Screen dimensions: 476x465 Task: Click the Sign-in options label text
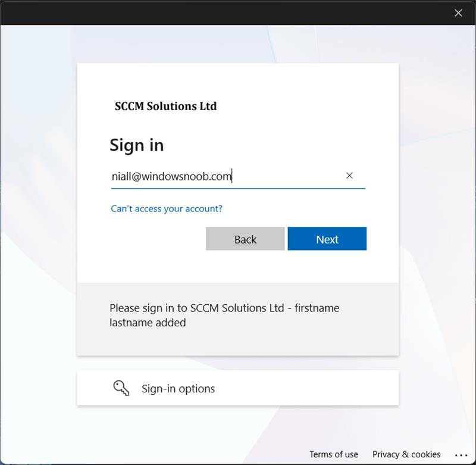[178, 389]
